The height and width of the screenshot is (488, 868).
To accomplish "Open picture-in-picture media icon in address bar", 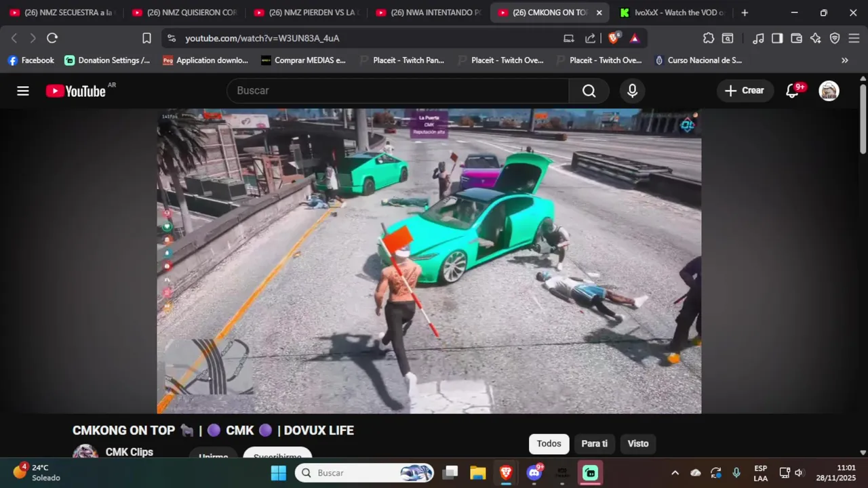I will [568, 38].
